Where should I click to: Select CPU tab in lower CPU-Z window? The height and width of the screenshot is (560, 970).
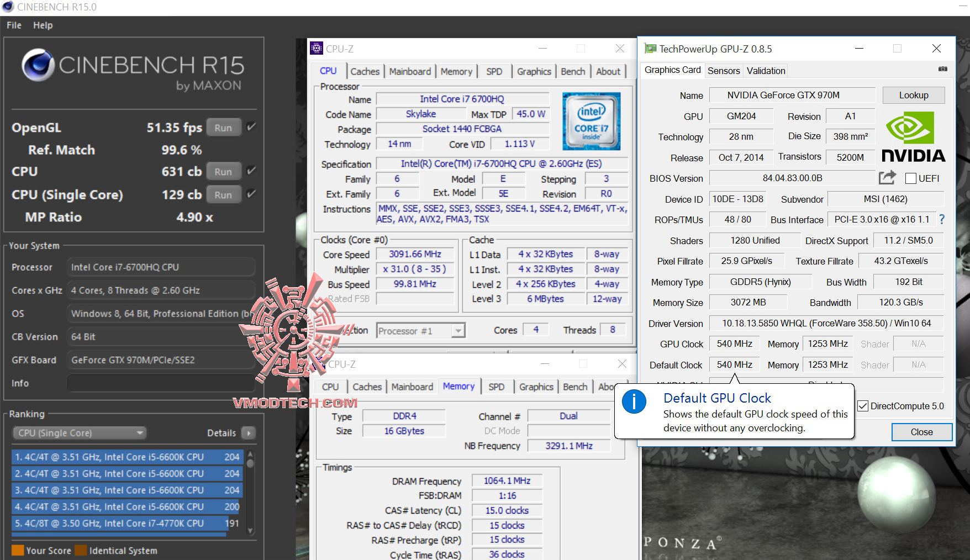330,387
